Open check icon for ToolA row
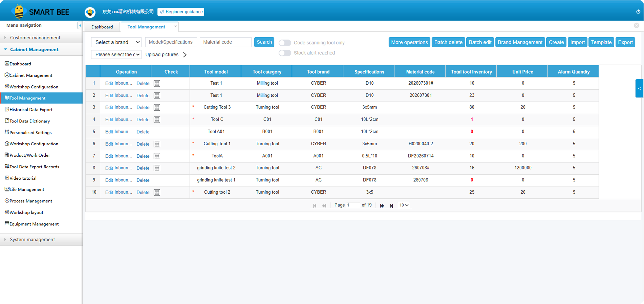 pyautogui.click(x=157, y=156)
